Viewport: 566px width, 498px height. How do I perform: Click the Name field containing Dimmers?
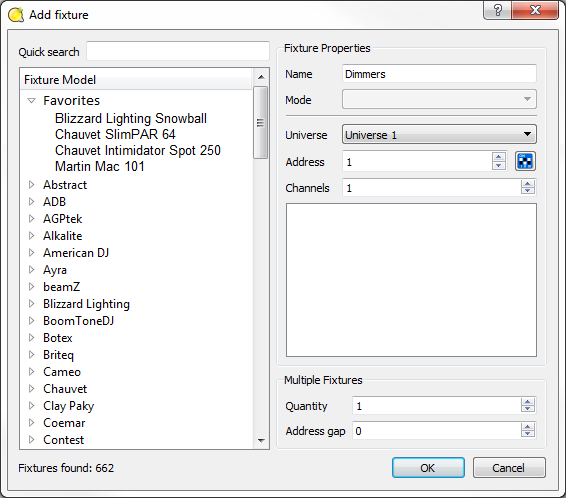[x=439, y=74]
